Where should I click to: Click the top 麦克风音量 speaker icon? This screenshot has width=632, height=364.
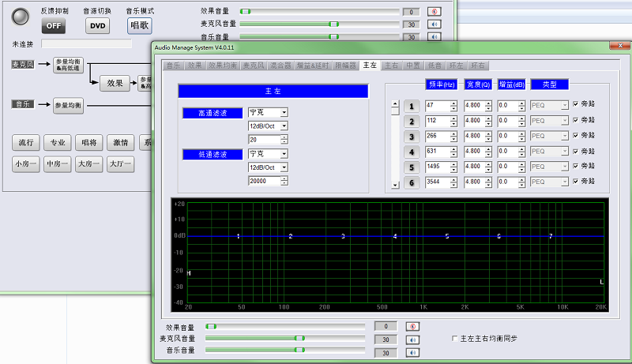click(x=433, y=24)
